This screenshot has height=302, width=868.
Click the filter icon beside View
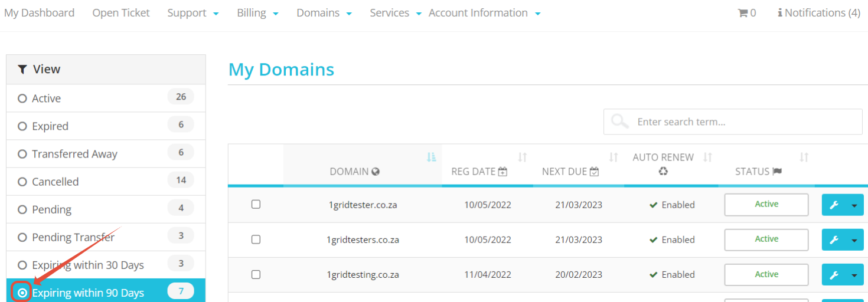tap(22, 70)
